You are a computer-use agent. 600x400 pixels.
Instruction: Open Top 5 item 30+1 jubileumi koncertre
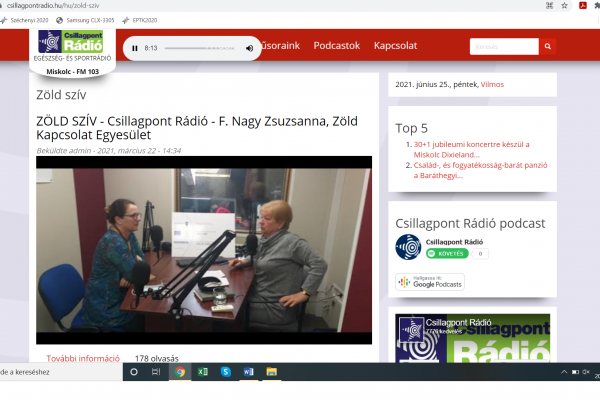[x=471, y=149]
